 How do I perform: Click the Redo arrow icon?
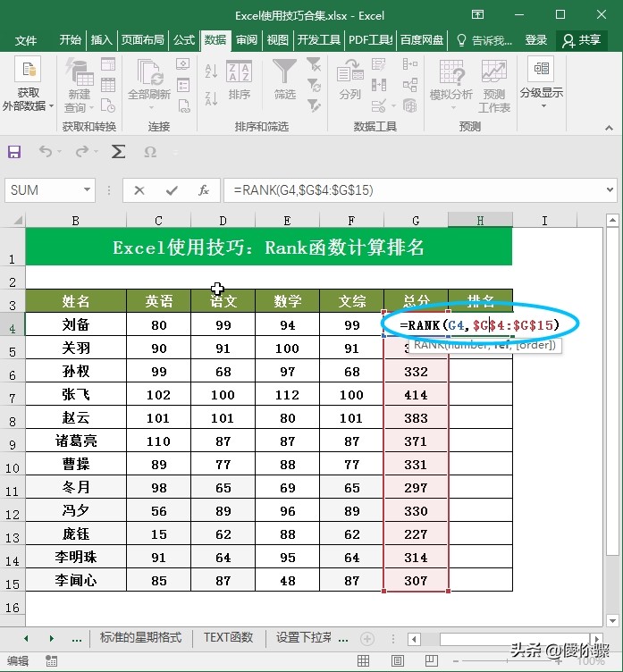82,151
